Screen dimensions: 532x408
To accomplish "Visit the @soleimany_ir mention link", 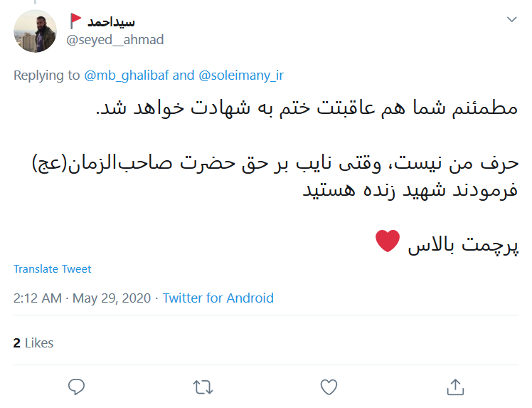I will click(x=240, y=75).
